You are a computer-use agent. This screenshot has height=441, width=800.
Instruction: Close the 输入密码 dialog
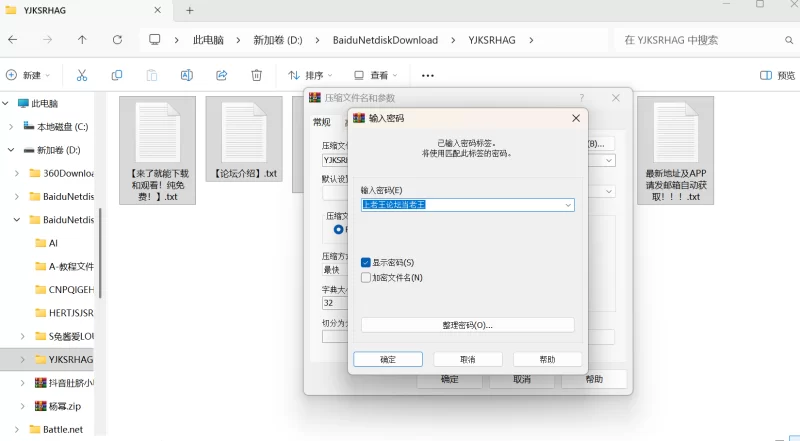coord(576,118)
